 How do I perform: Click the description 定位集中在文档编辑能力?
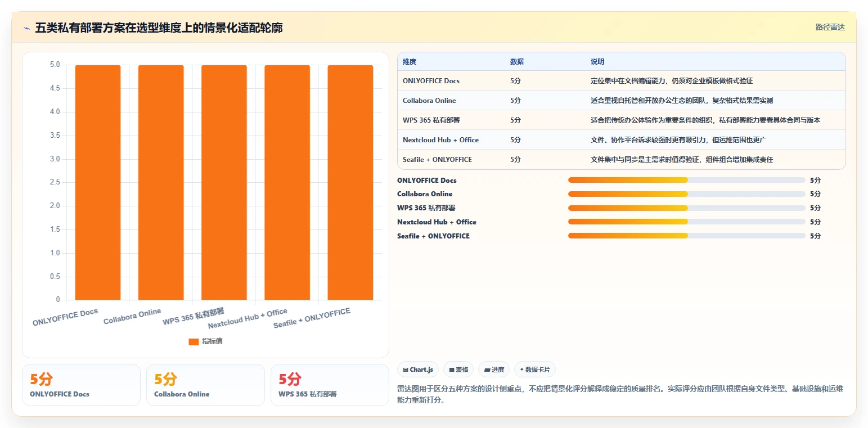click(x=672, y=81)
